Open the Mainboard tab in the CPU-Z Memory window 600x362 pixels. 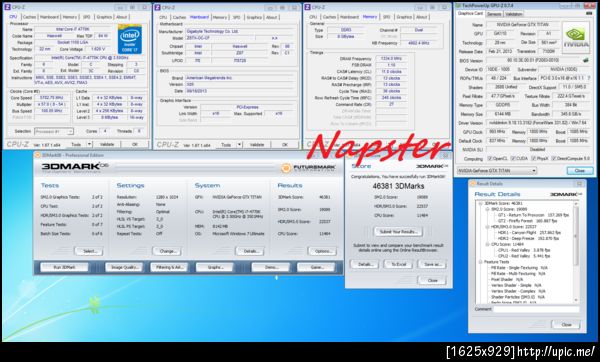(349, 17)
